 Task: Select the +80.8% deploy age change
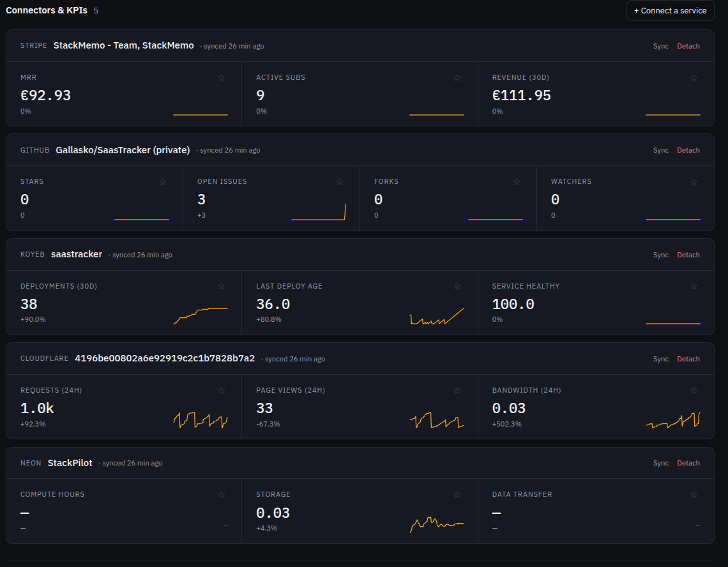click(269, 319)
